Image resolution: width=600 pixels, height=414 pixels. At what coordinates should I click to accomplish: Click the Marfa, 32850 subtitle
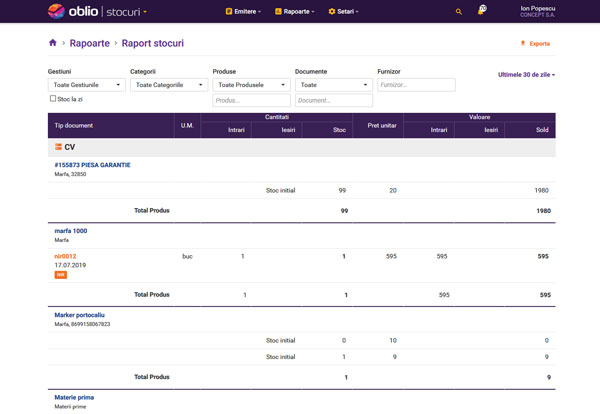point(70,174)
